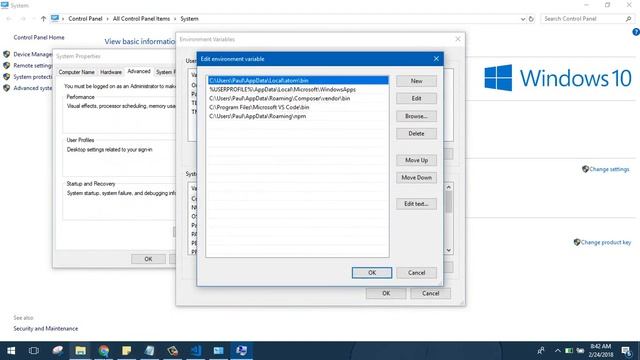Click OK in Environment Variables window
Screen dimensions: 640x360
tap(386, 293)
